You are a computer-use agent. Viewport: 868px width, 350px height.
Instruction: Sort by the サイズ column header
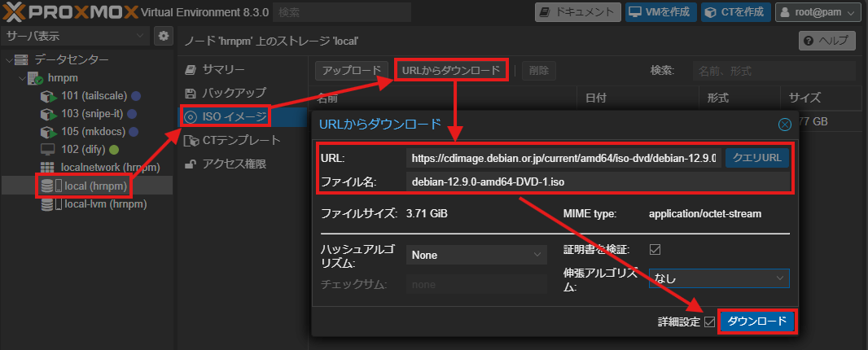tap(824, 98)
